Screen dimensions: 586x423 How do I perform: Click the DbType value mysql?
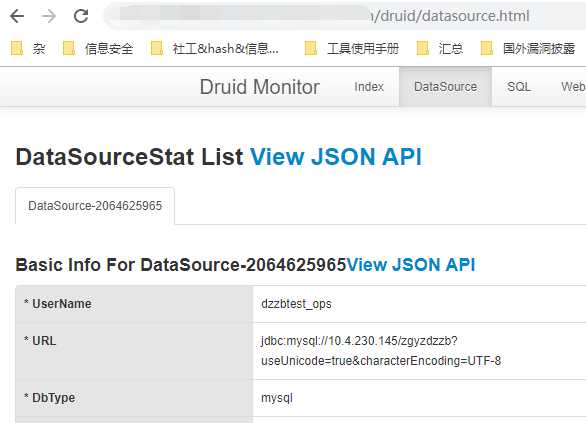(277, 398)
